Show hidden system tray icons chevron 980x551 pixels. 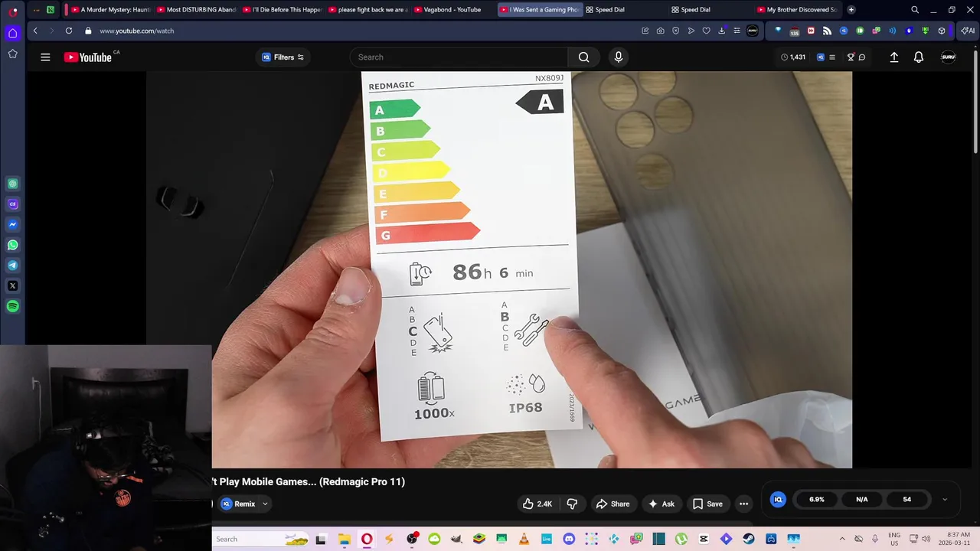(842, 539)
